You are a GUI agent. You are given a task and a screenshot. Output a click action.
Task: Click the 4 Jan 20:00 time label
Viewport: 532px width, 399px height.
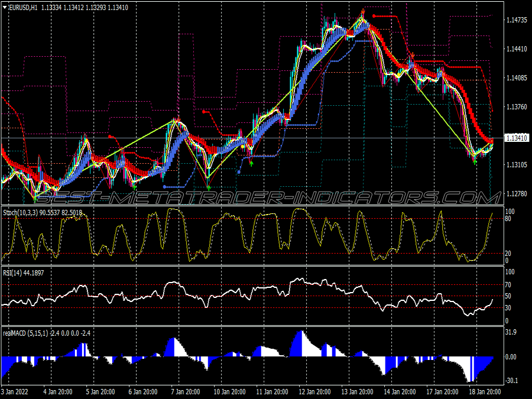58,391
